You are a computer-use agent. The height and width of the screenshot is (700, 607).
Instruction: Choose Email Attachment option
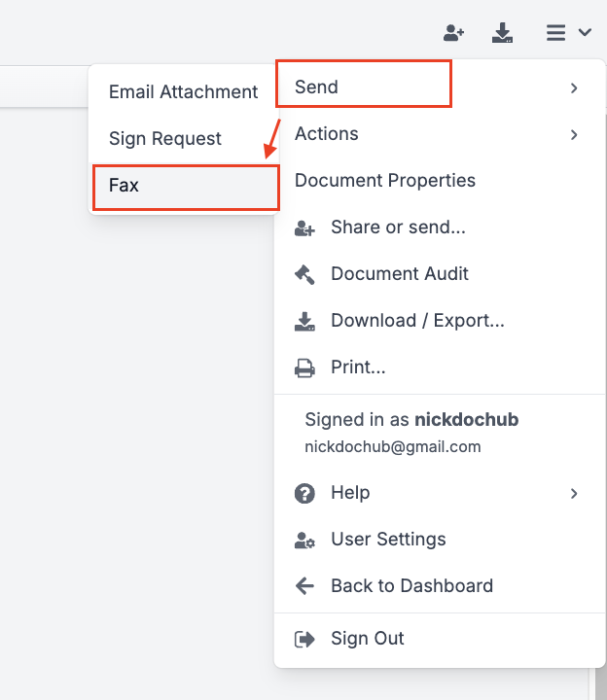click(183, 92)
